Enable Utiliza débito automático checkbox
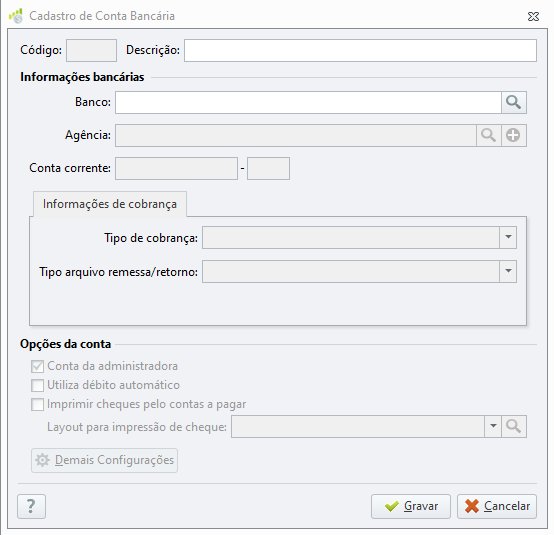Screen dimensions: 554x535 coord(37,385)
